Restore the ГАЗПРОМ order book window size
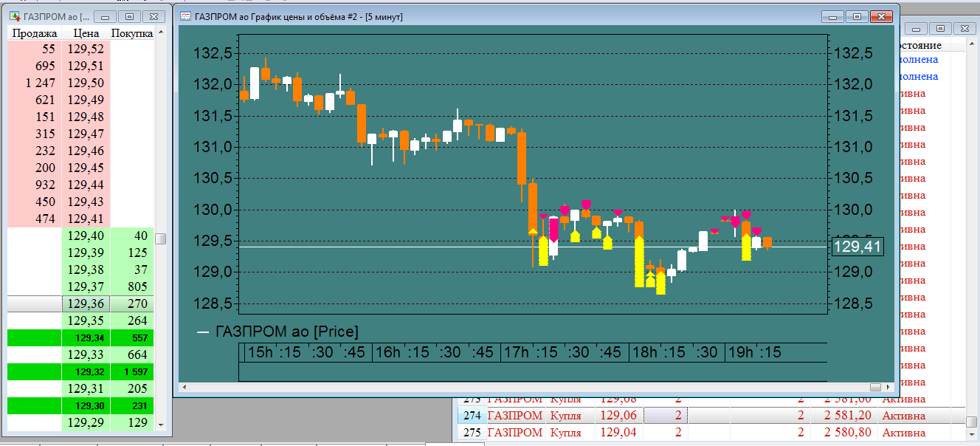The width and height of the screenshot is (980, 446). [x=129, y=16]
